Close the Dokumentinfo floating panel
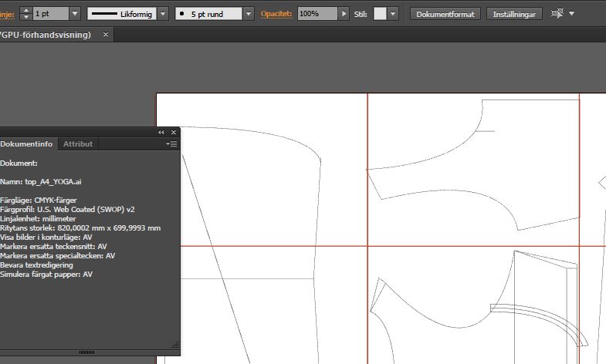Screen dimensions: 606x364 click(173, 133)
